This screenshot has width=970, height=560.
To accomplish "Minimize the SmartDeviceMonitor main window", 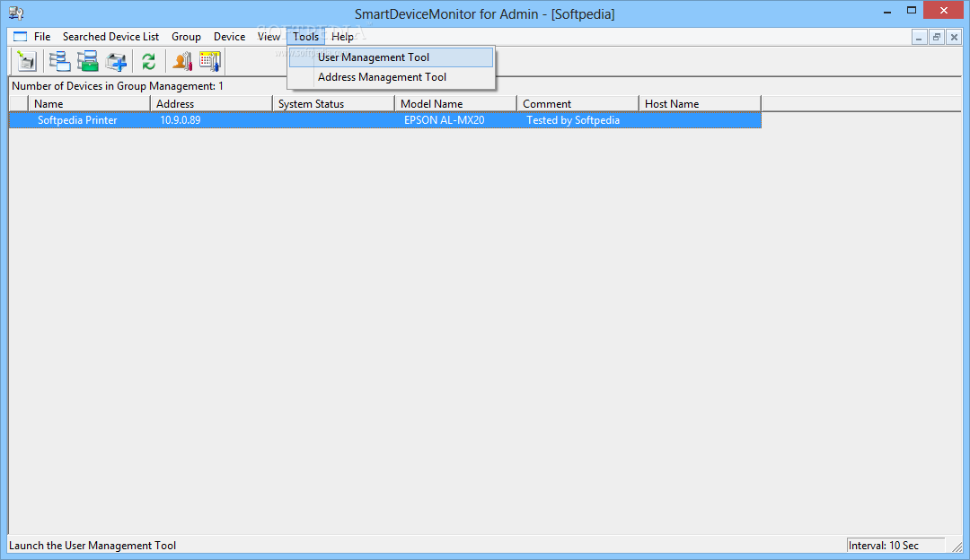I will click(887, 11).
